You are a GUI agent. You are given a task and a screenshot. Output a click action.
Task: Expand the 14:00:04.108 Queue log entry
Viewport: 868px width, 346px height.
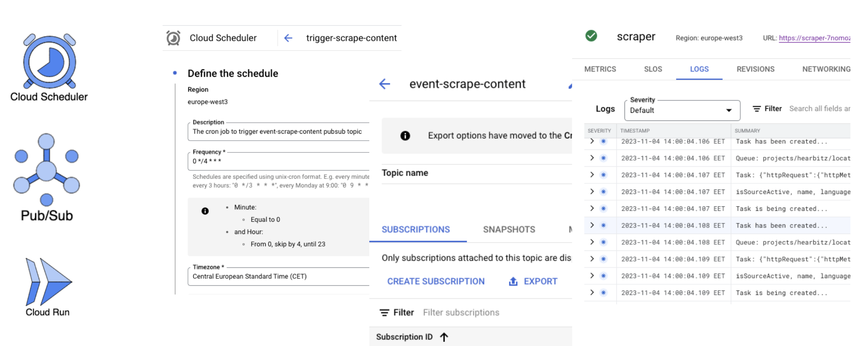click(x=592, y=242)
